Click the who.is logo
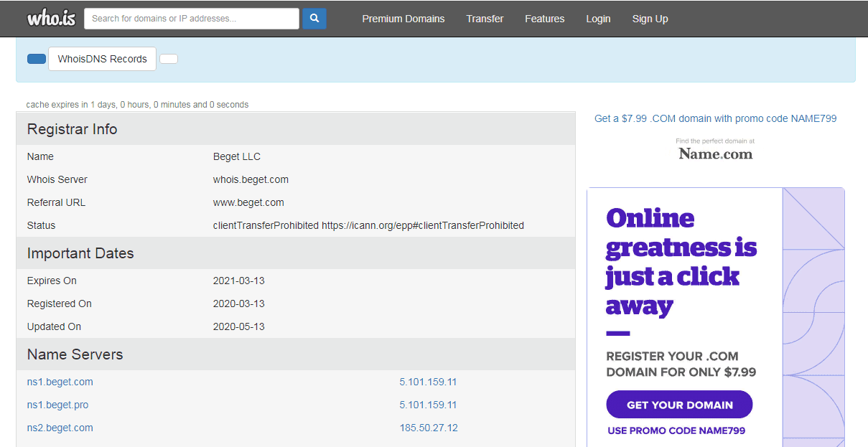Screen dimensions: 868x447 [51, 19]
